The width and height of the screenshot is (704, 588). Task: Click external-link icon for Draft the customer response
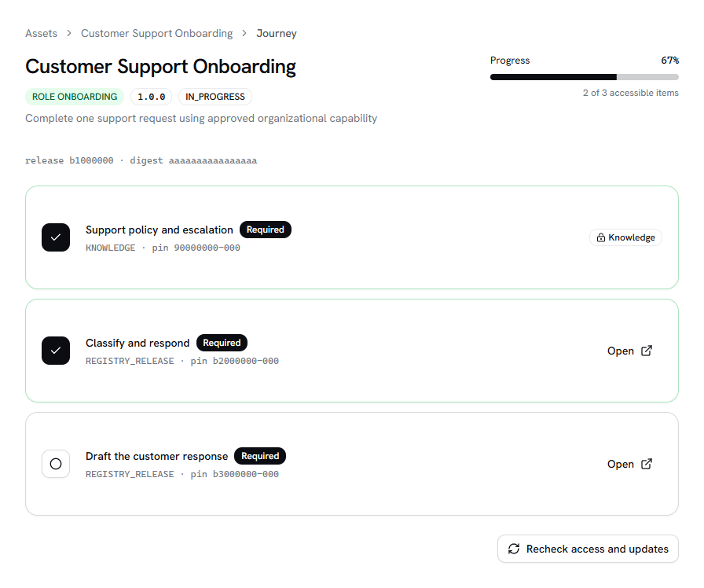click(647, 464)
